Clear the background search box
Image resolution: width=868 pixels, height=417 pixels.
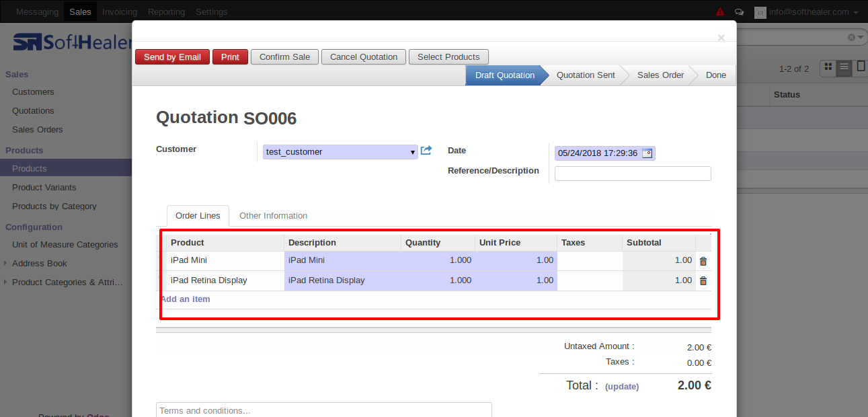(x=851, y=38)
